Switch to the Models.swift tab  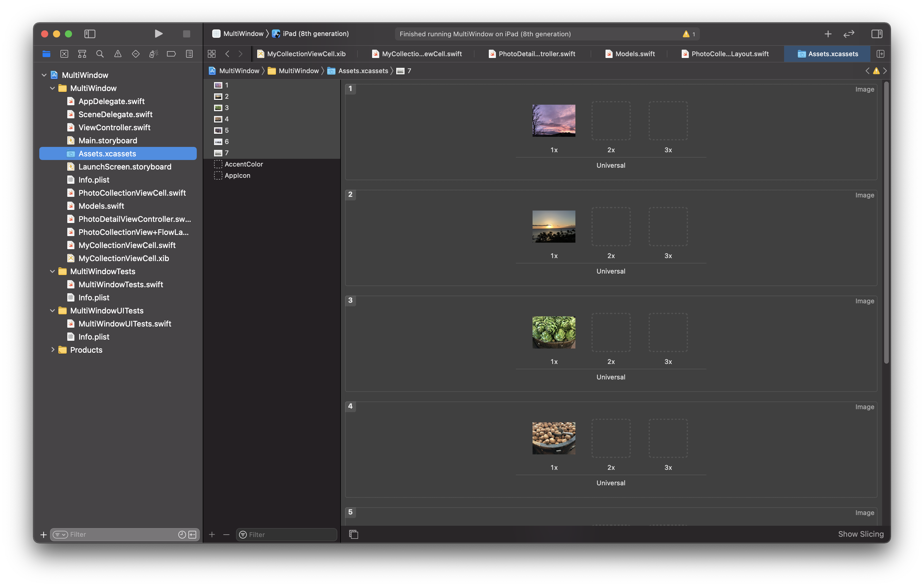click(630, 54)
